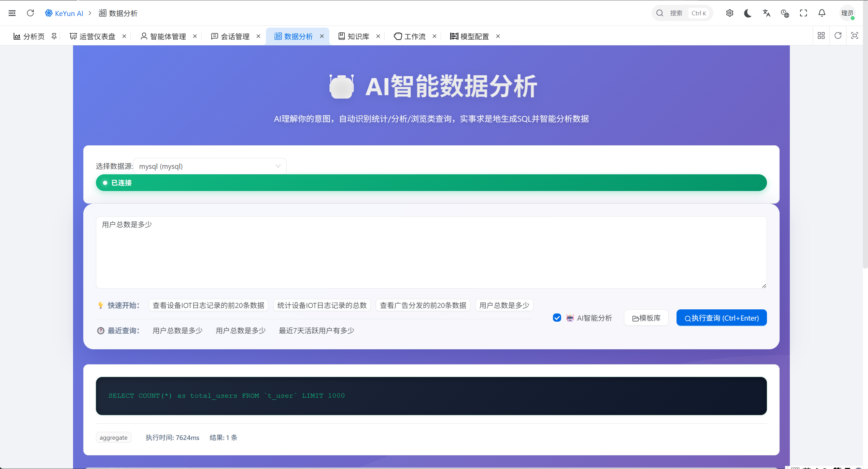The height and width of the screenshot is (469, 868).
Task: Click the 执行时间: 7624ms text
Action: (172, 438)
